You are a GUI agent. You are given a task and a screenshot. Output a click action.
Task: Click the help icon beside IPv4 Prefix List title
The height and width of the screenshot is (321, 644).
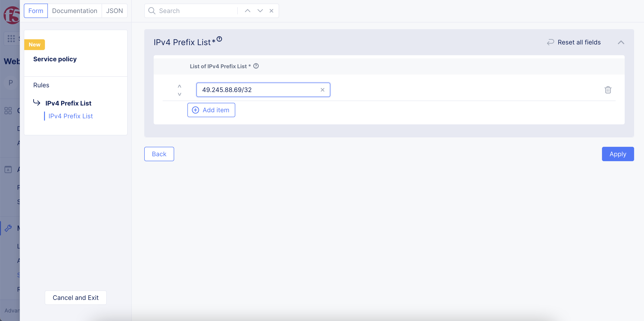[x=220, y=39]
